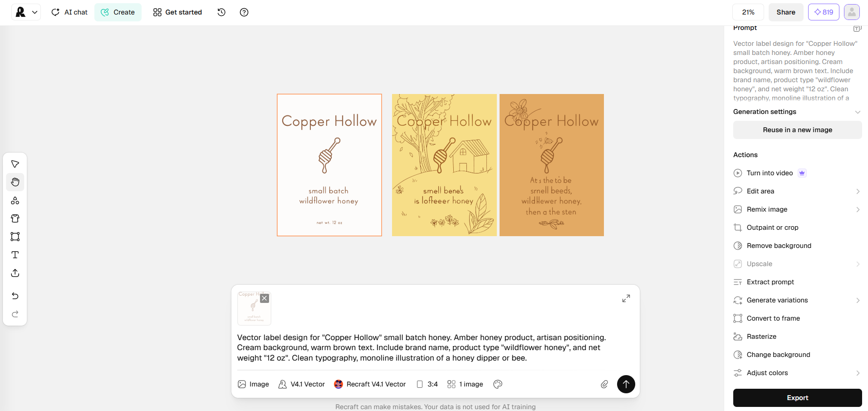Activate the Hand pan tool

pyautogui.click(x=15, y=182)
